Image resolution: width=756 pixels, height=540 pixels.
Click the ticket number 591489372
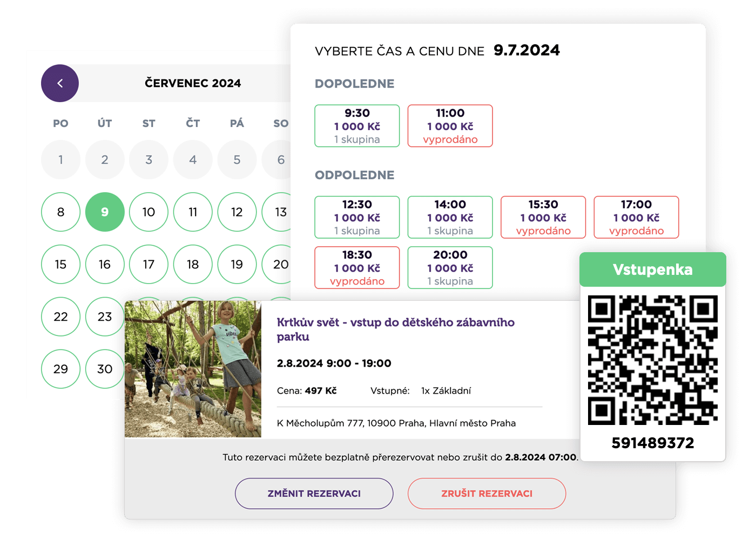coord(652,443)
